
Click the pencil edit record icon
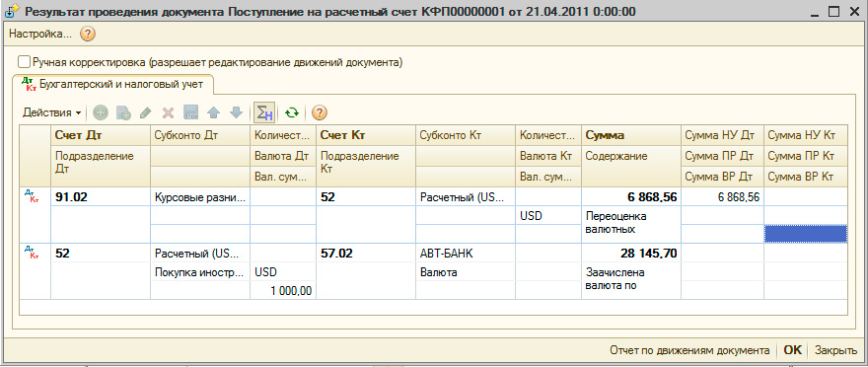click(145, 112)
